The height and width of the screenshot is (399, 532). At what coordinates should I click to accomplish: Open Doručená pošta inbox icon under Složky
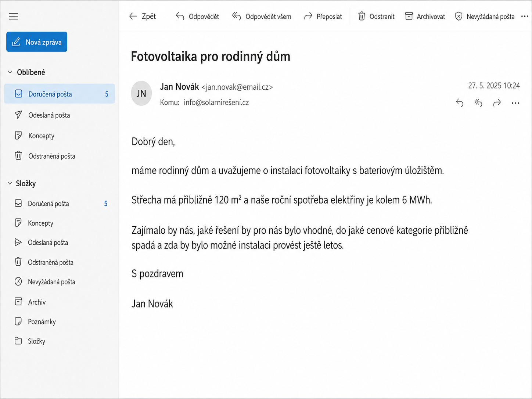pos(18,203)
